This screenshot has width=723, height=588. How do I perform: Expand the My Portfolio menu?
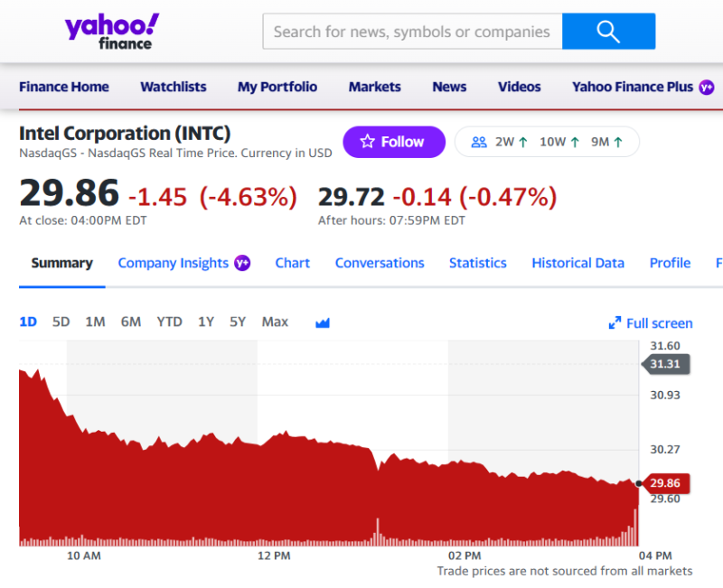[277, 87]
